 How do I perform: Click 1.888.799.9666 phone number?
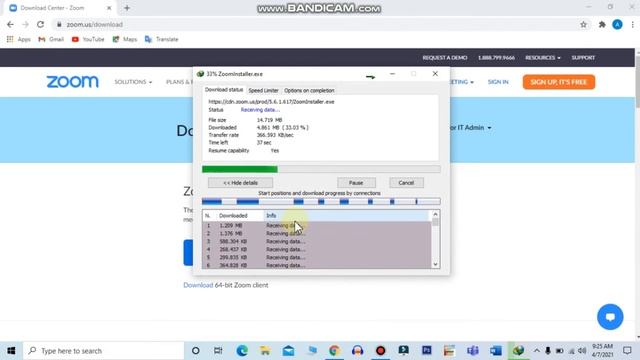point(496,58)
